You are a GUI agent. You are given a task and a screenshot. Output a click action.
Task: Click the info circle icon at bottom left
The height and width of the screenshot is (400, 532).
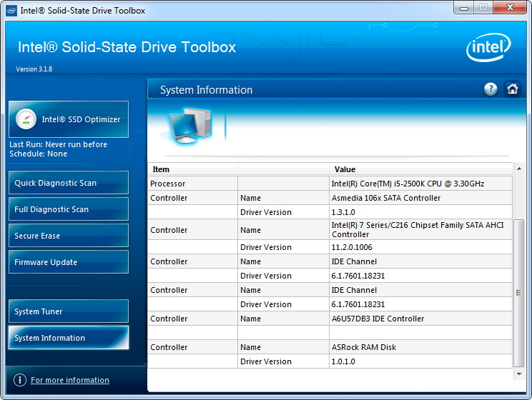(20, 380)
